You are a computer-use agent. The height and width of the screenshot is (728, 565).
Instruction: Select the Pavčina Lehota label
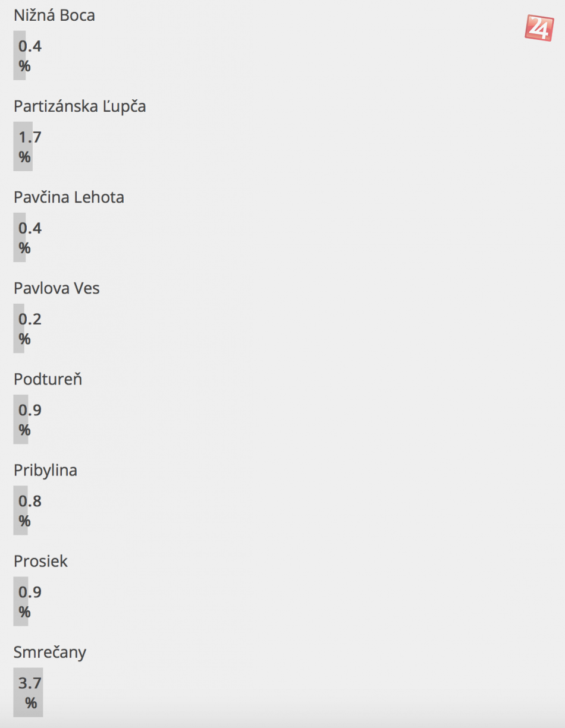[69, 197]
